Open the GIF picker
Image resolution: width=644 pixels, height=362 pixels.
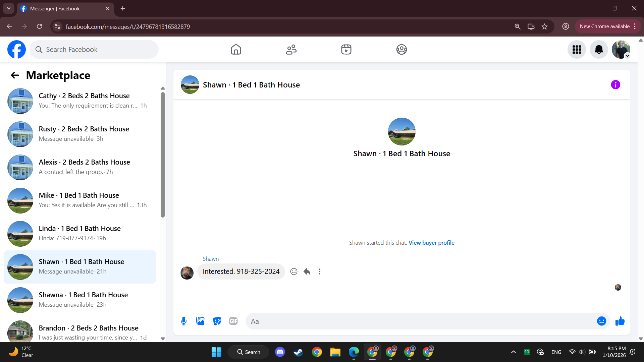pyautogui.click(x=233, y=321)
